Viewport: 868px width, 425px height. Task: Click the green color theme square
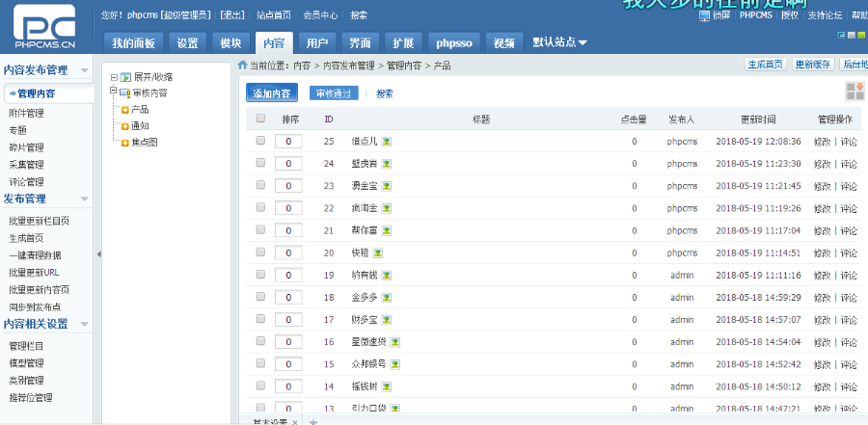click(x=860, y=35)
